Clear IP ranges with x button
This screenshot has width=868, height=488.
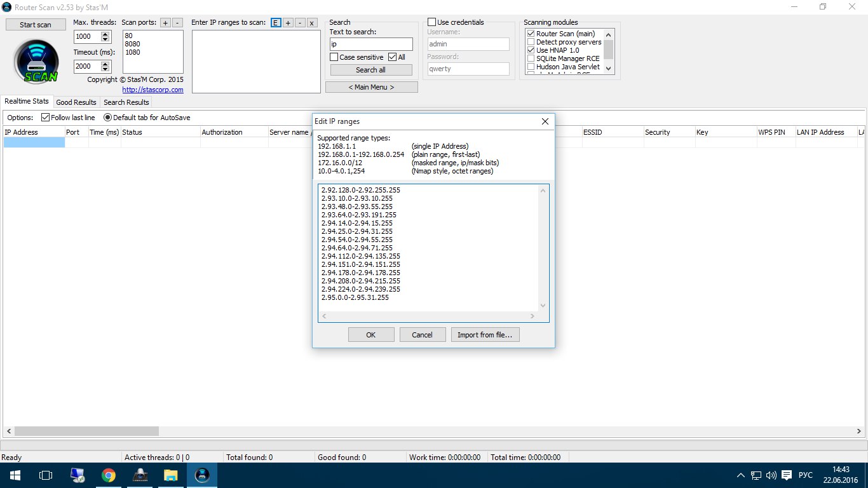coord(312,22)
